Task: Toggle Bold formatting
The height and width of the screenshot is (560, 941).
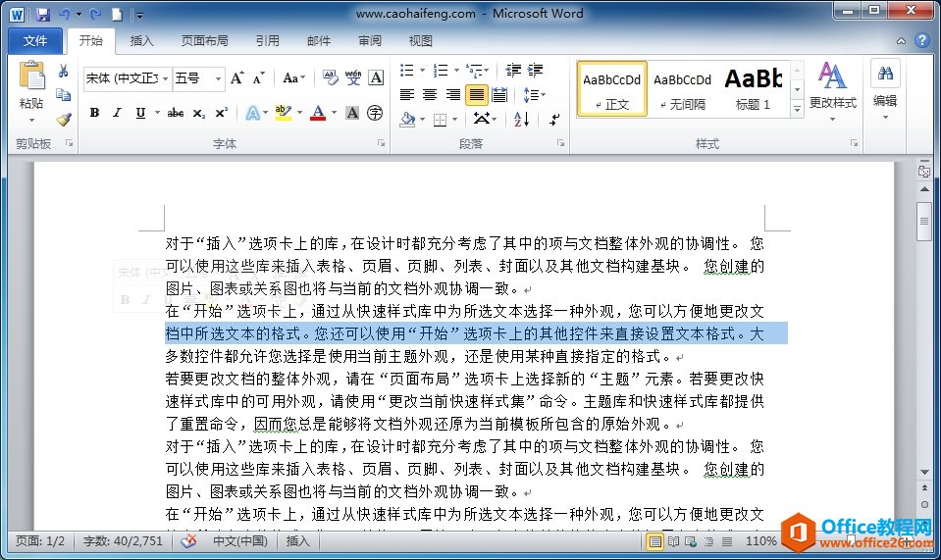Action: (95, 112)
